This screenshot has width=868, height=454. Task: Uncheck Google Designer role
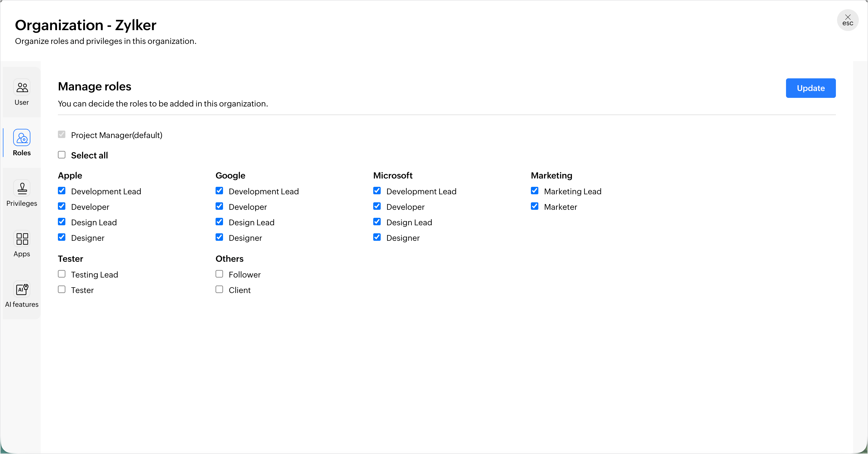point(219,237)
